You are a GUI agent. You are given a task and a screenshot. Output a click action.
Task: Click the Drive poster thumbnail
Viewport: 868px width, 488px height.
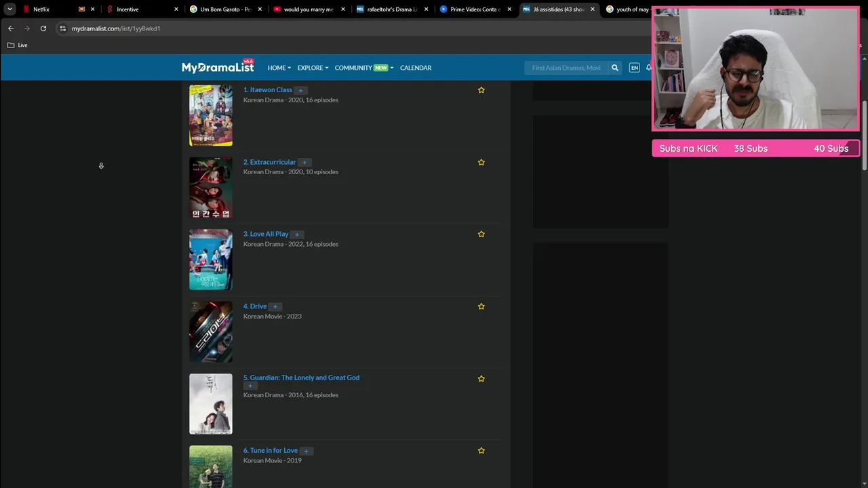pyautogui.click(x=211, y=332)
